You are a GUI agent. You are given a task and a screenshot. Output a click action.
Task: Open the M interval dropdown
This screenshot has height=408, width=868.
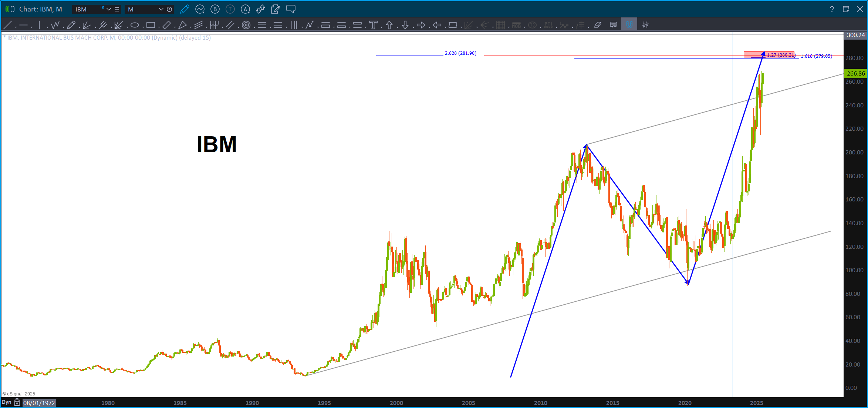[161, 9]
